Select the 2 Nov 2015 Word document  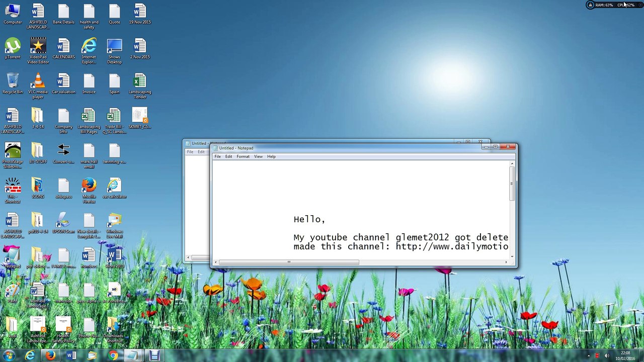click(x=140, y=49)
